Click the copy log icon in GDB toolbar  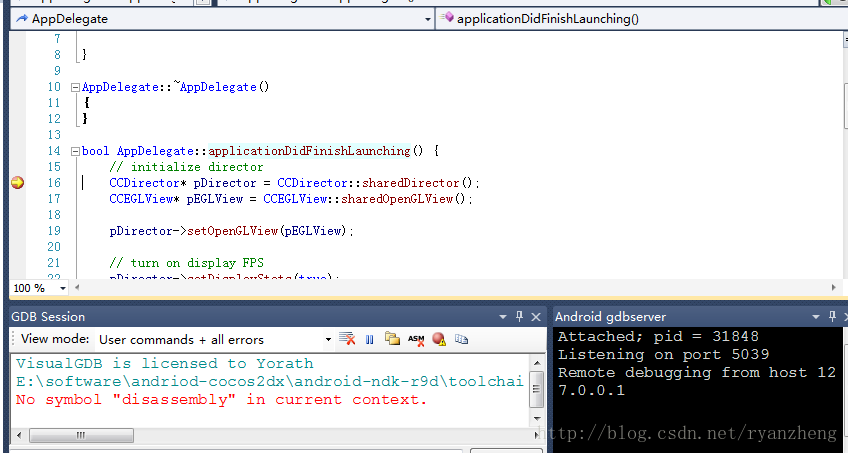[461, 339]
